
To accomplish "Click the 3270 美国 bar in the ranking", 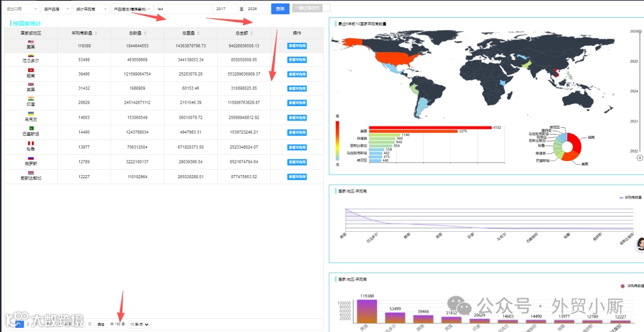I will coord(414,131).
